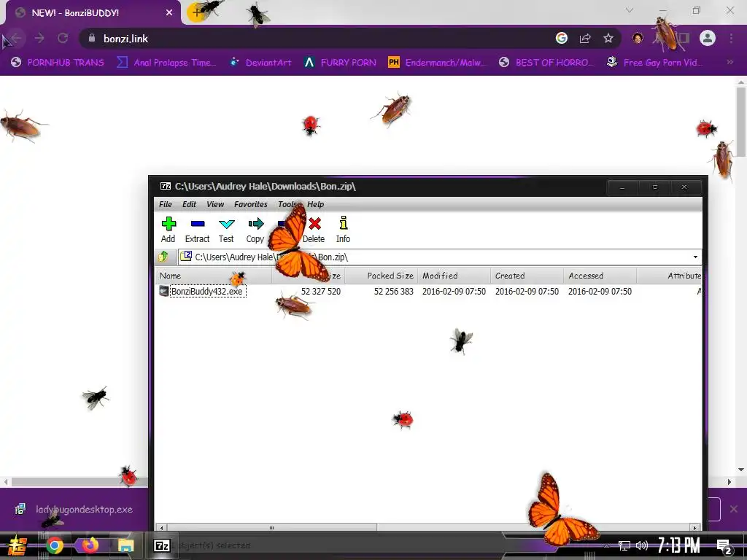The image size is (747, 560).
Task: Sort by the Packed Size column header
Action: click(x=381, y=276)
